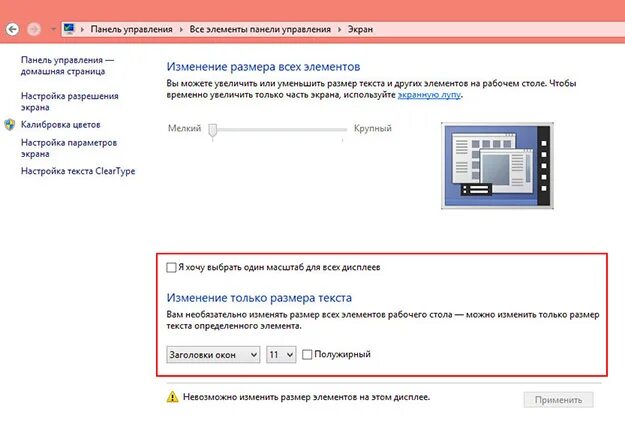Click the display preview thumbnail image
Screen dimensions: 625x424
click(x=497, y=165)
